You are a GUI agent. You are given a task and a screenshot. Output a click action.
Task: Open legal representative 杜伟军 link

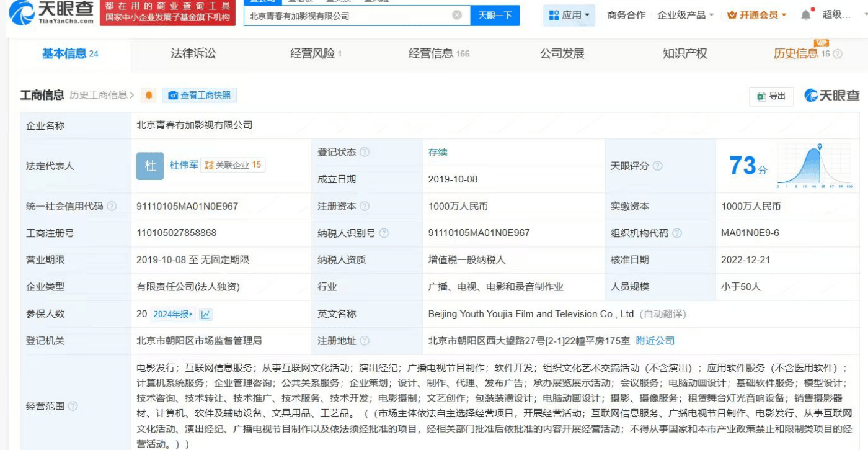click(184, 165)
